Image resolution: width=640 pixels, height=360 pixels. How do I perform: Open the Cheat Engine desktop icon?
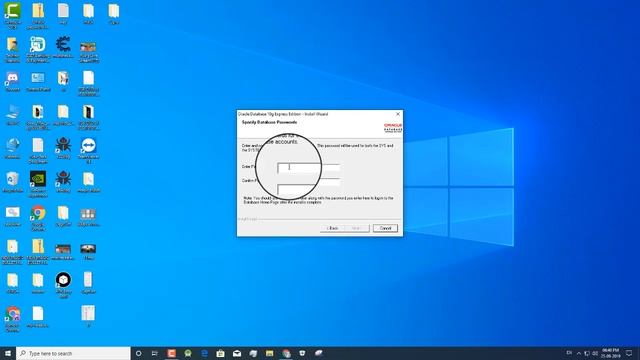pos(63,47)
